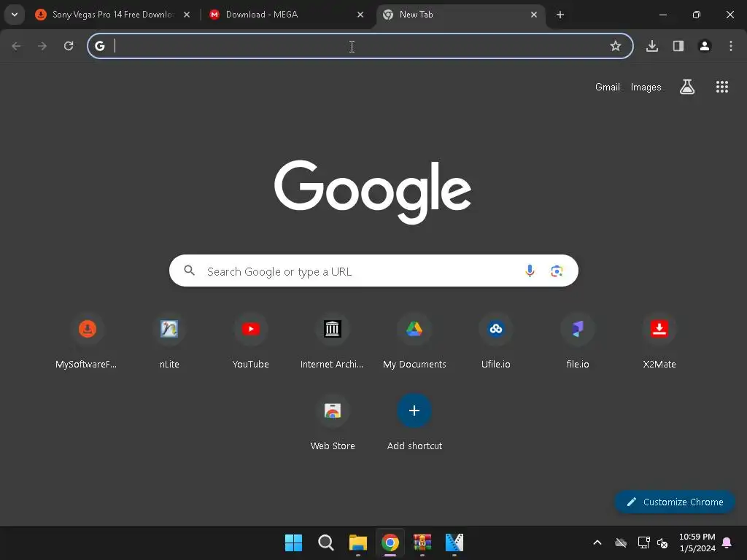Click the muted volume tray icon
Image resolution: width=747 pixels, height=560 pixels.
tap(662, 542)
